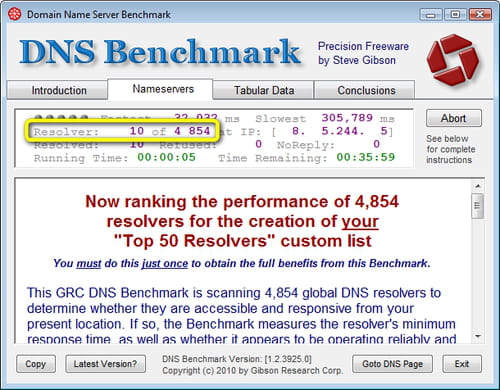
Task: Click the Resolver count status line
Action: [x=122, y=131]
